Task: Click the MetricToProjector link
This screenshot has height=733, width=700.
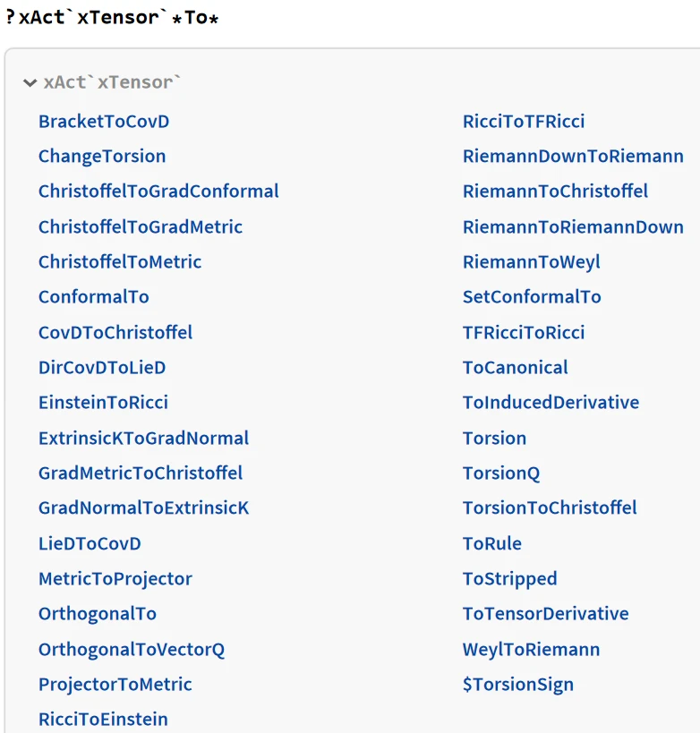Action: tap(115, 579)
